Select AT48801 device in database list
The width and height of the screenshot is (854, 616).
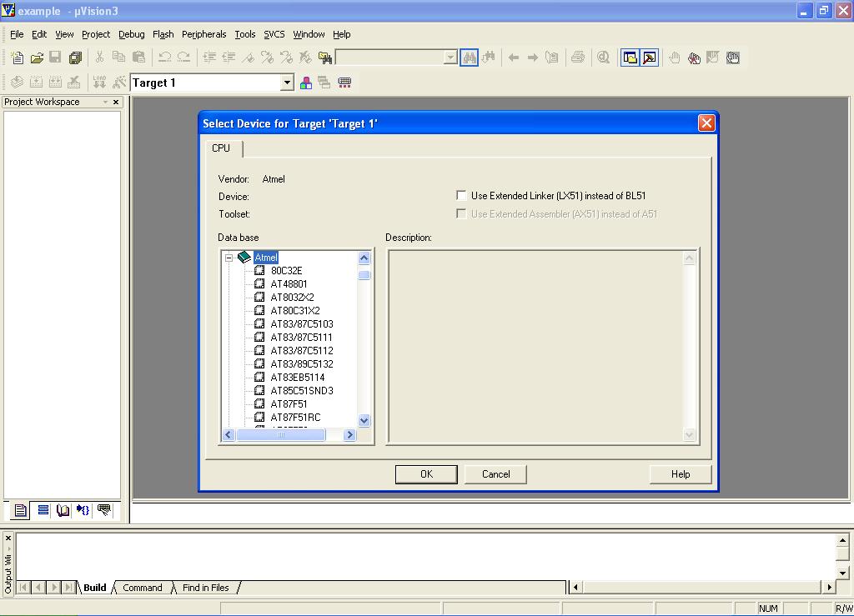289,284
